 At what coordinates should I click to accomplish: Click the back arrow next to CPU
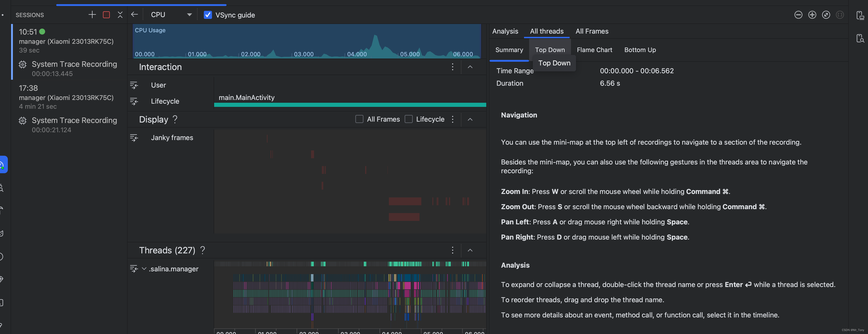tap(134, 15)
